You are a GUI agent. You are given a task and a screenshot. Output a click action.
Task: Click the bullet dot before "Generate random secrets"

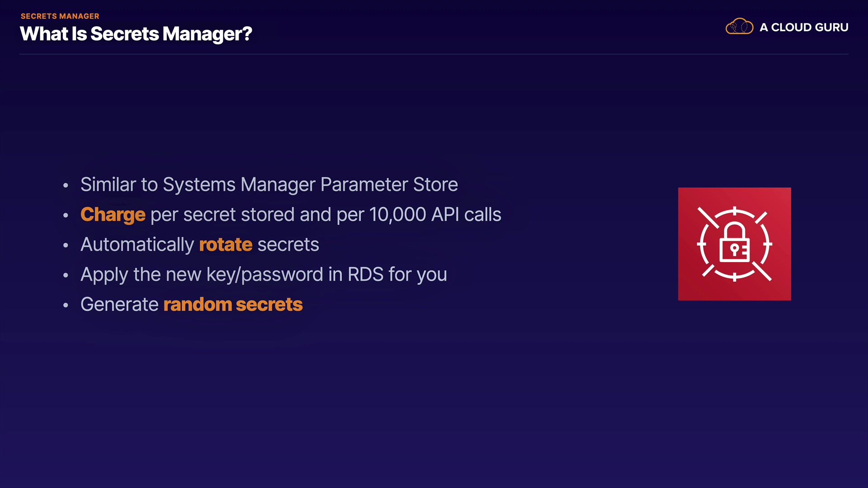[x=66, y=305]
